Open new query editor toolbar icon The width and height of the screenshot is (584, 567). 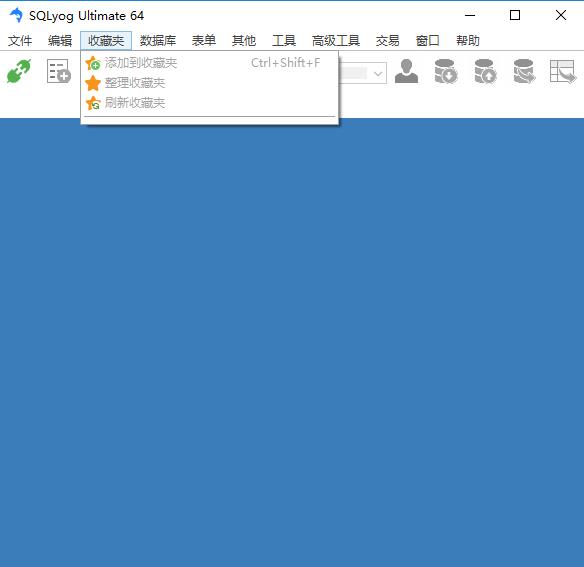tap(58, 71)
